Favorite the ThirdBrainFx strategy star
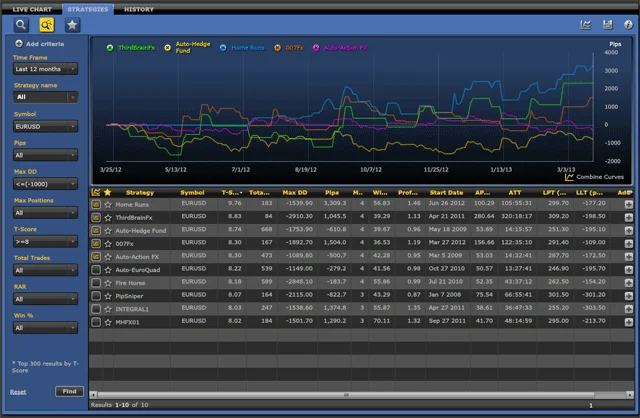Screen dimensions: 640x418 [x=108, y=218]
